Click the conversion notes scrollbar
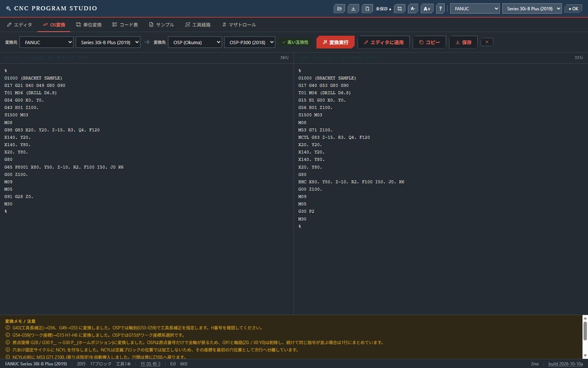Image resolution: width=588 pixels, height=368 pixels. pyautogui.click(x=585, y=337)
